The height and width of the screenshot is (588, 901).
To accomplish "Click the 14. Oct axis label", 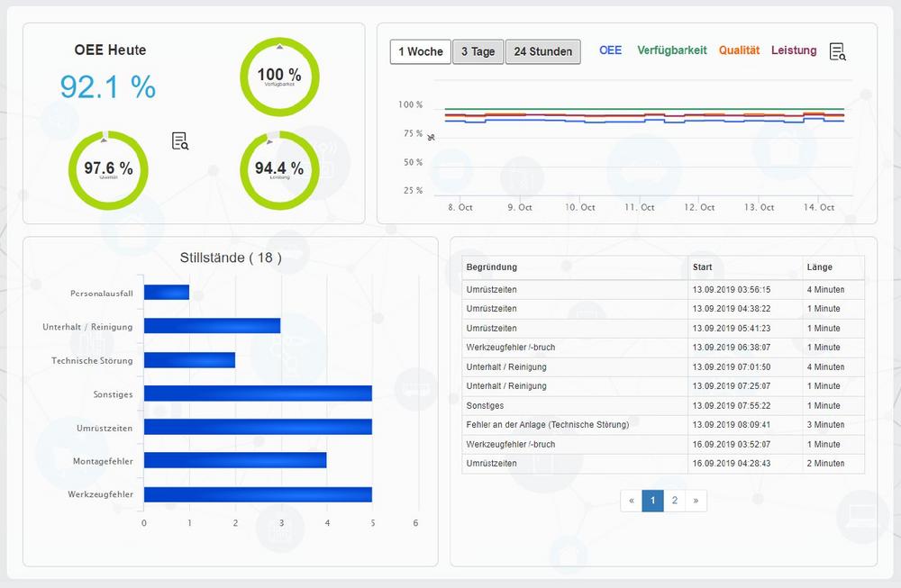I will tap(819, 207).
